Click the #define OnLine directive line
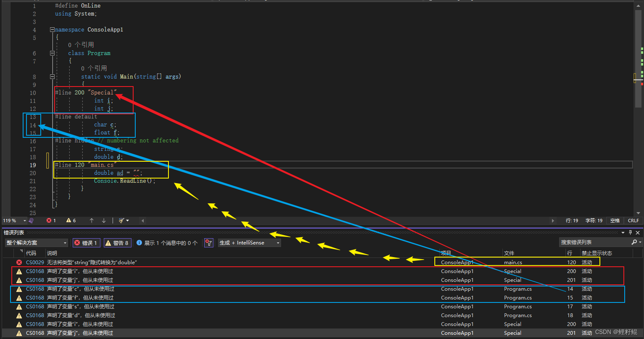 78,6
